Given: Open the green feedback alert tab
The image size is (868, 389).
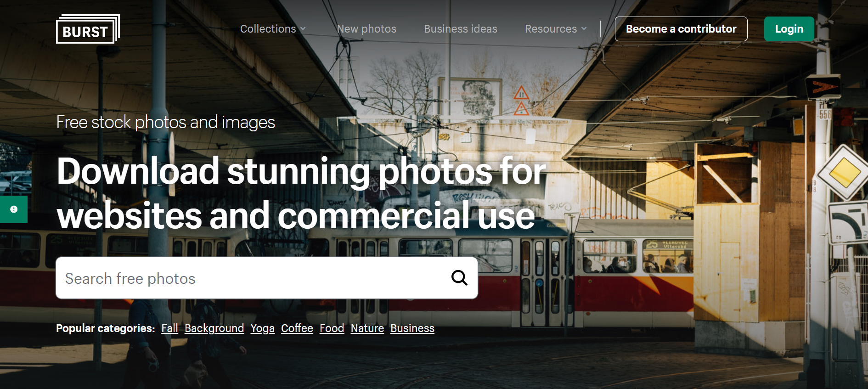Looking at the screenshot, I should click(x=14, y=209).
